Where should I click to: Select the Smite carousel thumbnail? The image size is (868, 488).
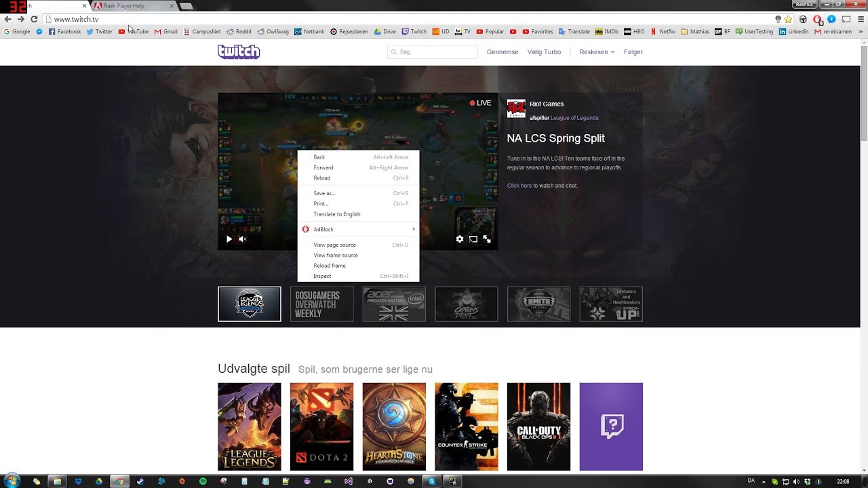pos(538,304)
